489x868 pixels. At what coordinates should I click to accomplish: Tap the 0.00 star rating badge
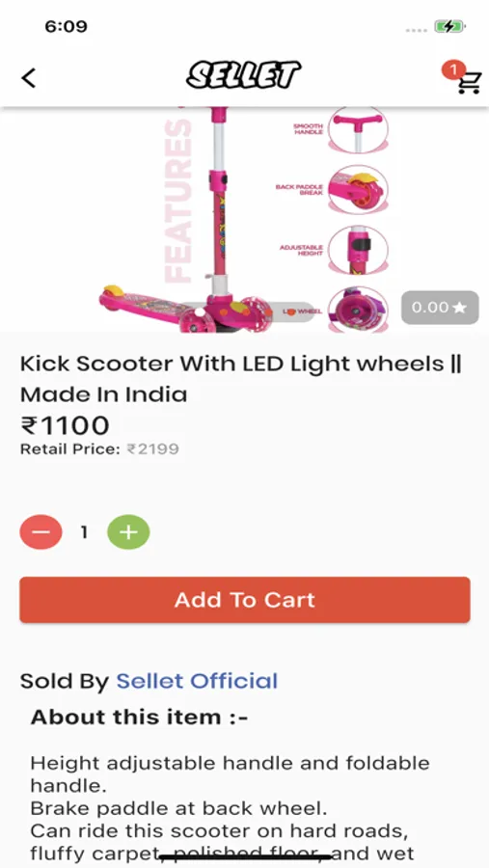pyautogui.click(x=440, y=308)
